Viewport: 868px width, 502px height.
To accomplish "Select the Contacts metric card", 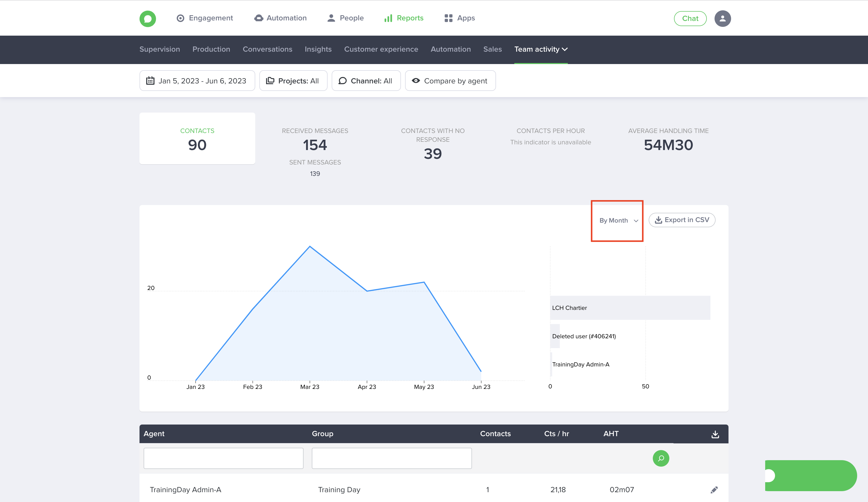I will click(x=197, y=139).
